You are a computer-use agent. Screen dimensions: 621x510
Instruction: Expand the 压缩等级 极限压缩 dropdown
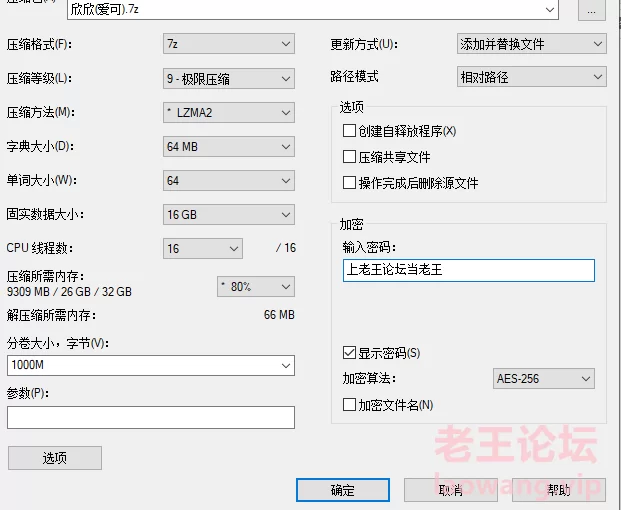(229, 78)
